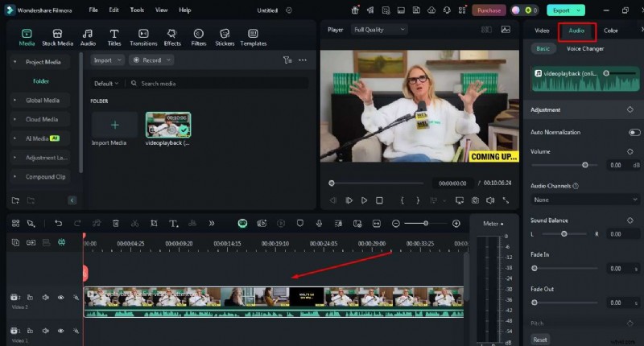Click the Volume slider handle
644x346 pixels.
[x=585, y=165]
